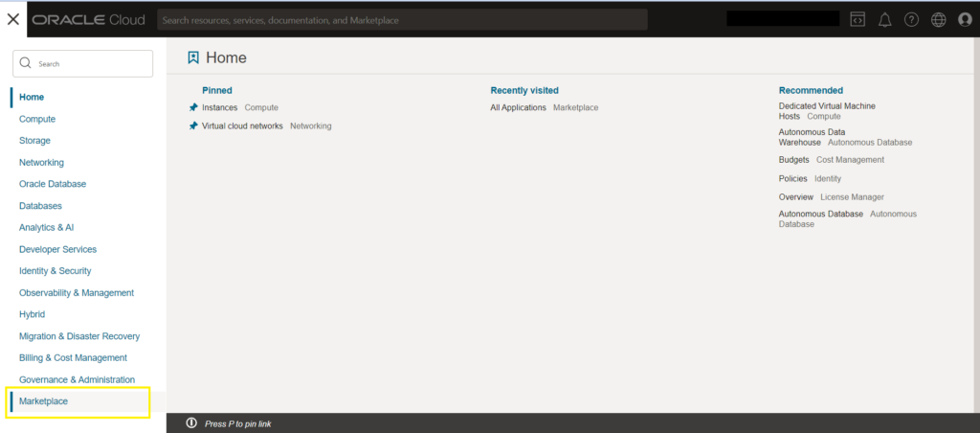Screen dimensions: 980x433
Task: Open Billing & Cost Management category
Action: tap(73, 358)
